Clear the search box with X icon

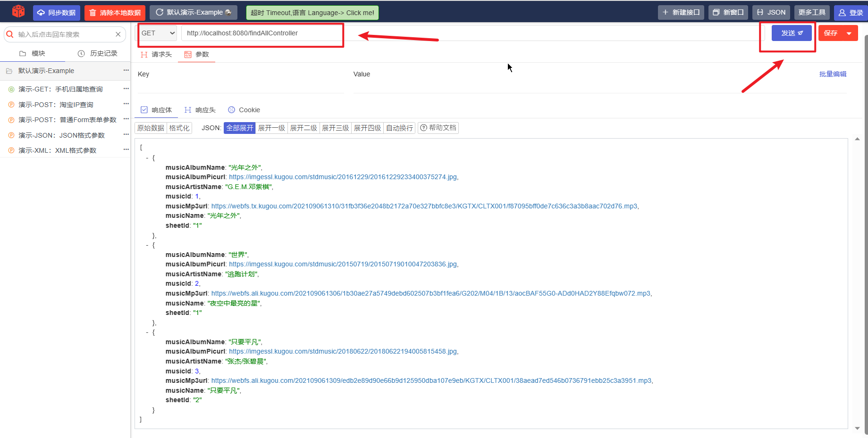[x=118, y=34]
